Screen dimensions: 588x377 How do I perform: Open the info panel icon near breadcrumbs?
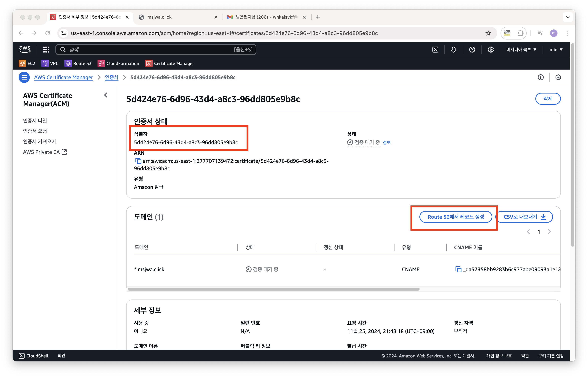tap(541, 77)
